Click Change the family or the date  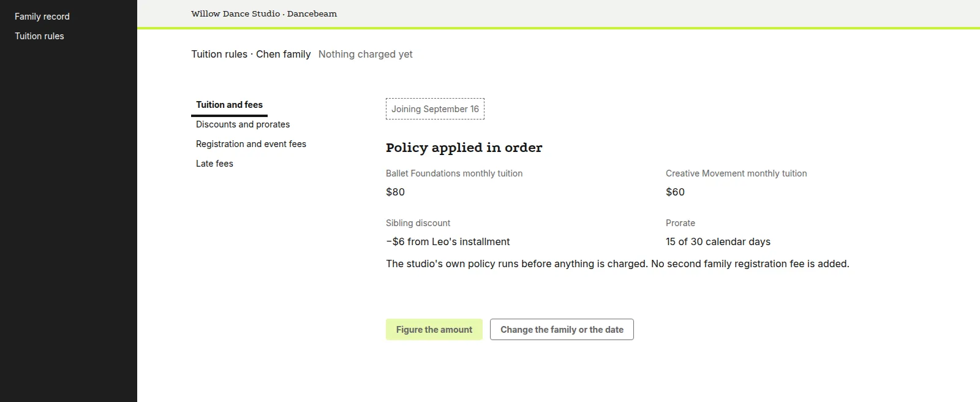click(562, 330)
